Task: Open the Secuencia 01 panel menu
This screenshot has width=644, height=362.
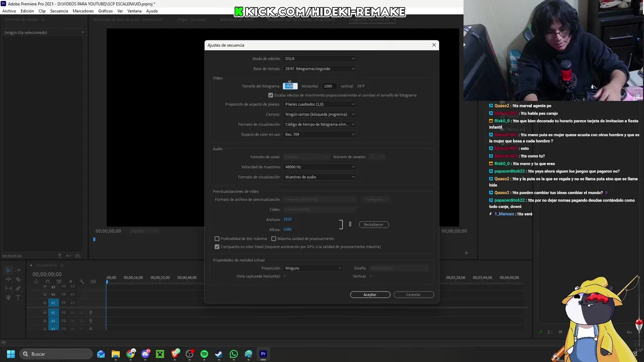Action: point(62,265)
